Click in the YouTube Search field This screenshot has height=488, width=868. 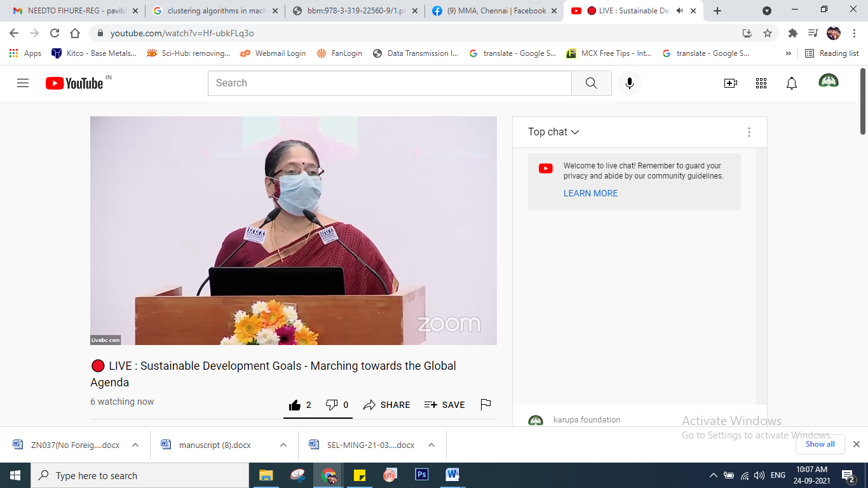tap(389, 83)
